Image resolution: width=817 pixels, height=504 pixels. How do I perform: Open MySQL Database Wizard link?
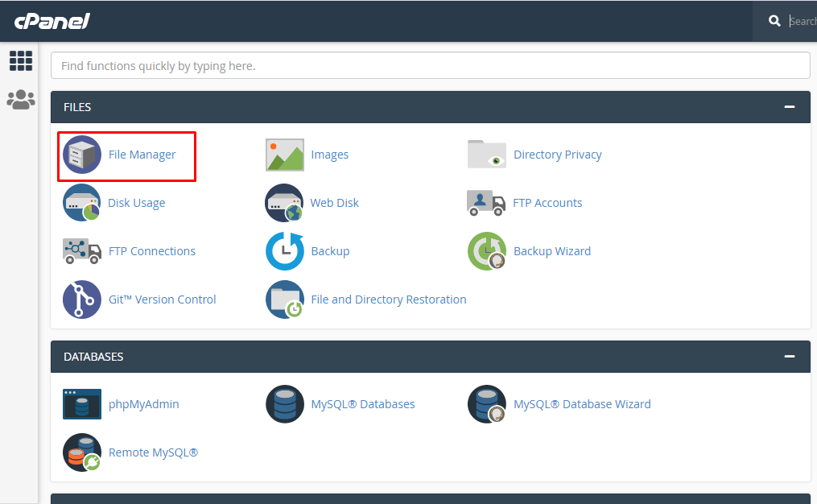(583, 404)
